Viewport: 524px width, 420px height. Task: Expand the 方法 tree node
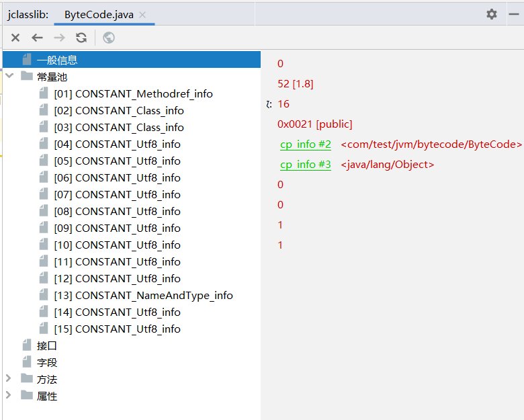(x=9, y=379)
